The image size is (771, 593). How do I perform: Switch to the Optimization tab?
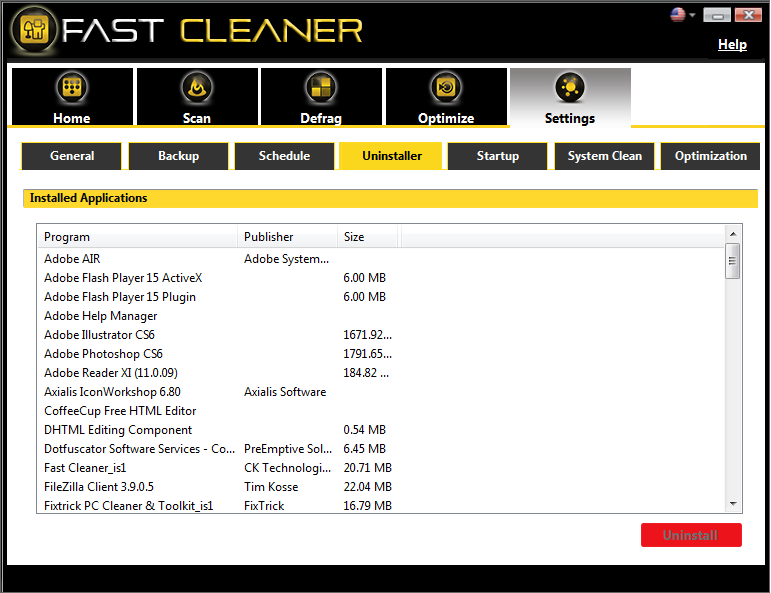pyautogui.click(x=711, y=156)
